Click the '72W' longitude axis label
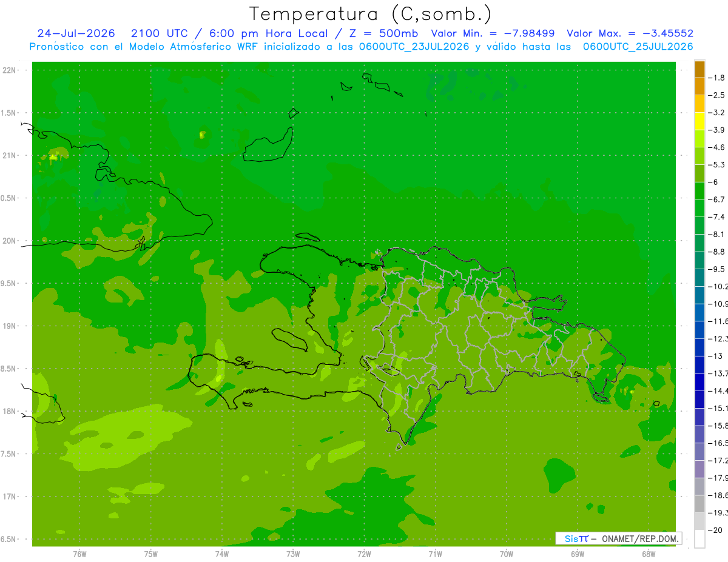 tap(364, 554)
